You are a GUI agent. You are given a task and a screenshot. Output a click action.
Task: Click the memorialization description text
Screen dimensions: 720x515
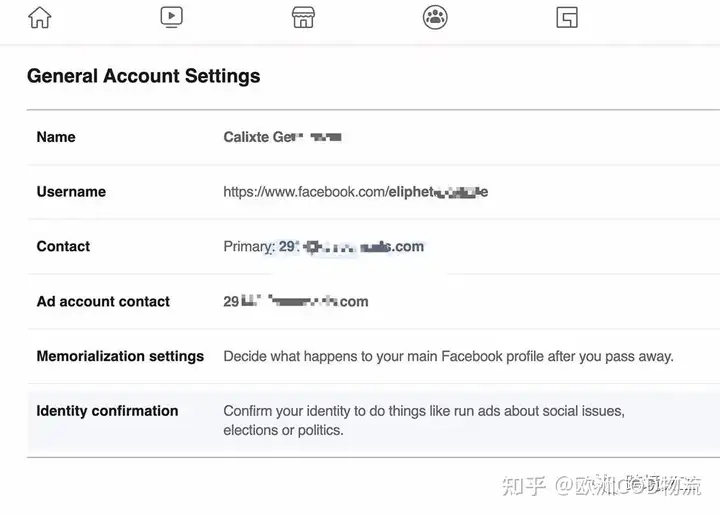click(x=448, y=357)
